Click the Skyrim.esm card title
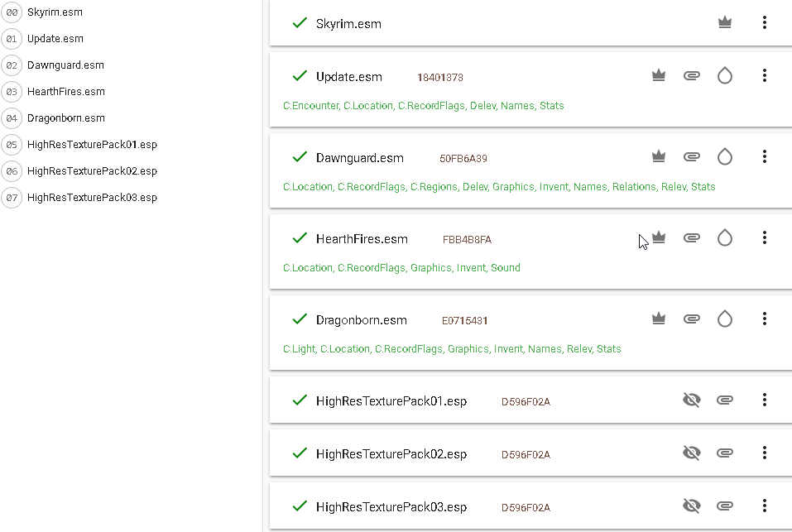The width and height of the screenshot is (792, 532). point(348,24)
